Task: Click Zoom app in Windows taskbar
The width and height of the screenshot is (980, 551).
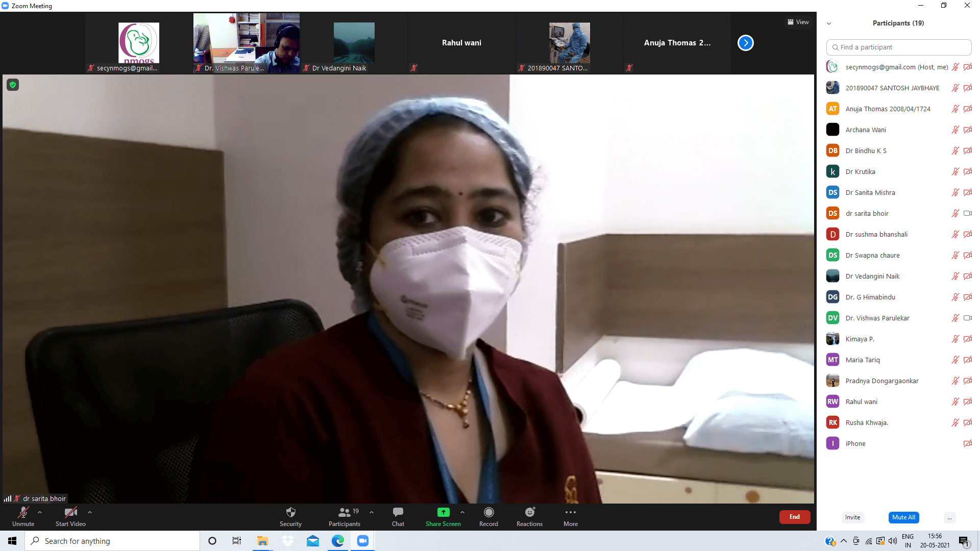Action: [x=363, y=541]
